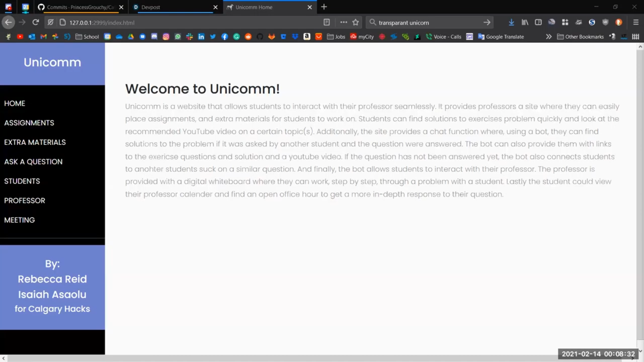Go to ASSIGNMENTS in sidebar
The height and width of the screenshot is (362, 644).
pyautogui.click(x=29, y=123)
